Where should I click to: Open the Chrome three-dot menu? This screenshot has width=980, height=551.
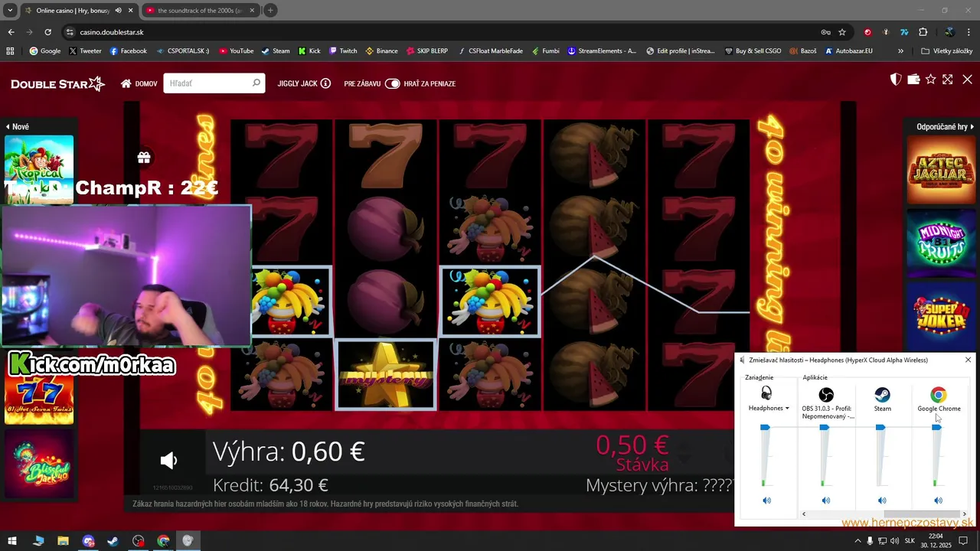pos(968,32)
